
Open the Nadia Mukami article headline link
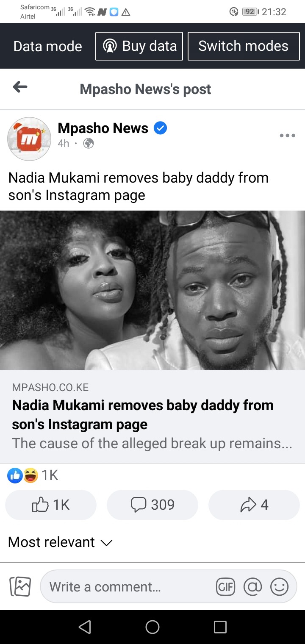tap(143, 414)
